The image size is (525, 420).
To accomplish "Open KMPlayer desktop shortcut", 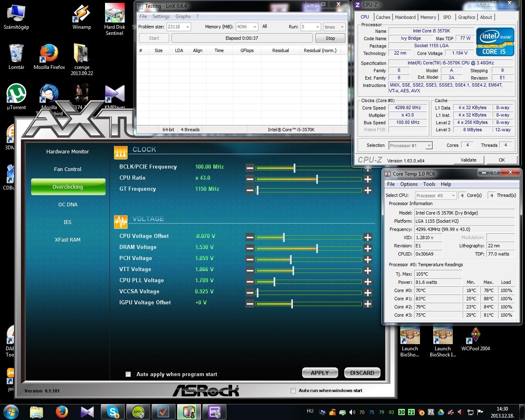I will (x=114, y=97).
